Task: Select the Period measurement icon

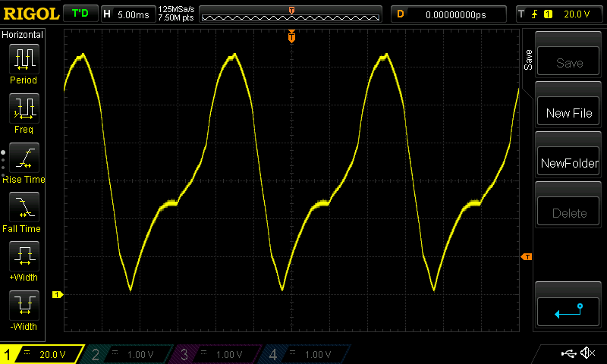Action: 24,59
